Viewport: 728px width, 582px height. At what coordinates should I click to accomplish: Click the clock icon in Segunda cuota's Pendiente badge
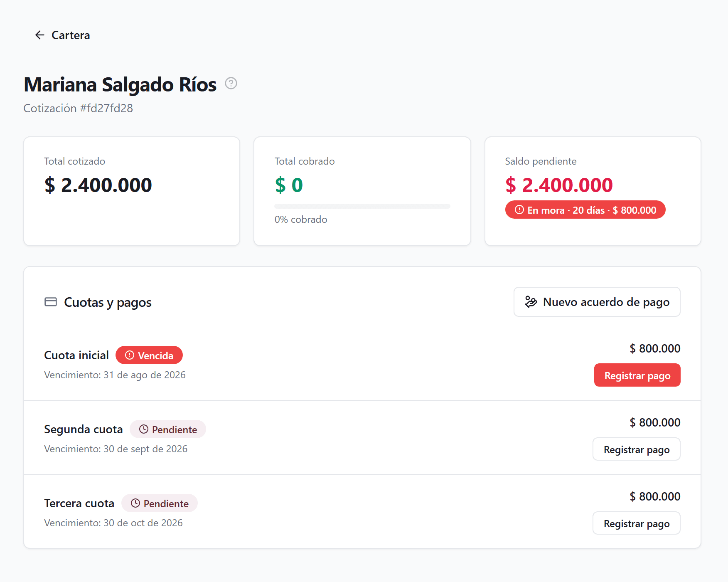pyautogui.click(x=144, y=429)
